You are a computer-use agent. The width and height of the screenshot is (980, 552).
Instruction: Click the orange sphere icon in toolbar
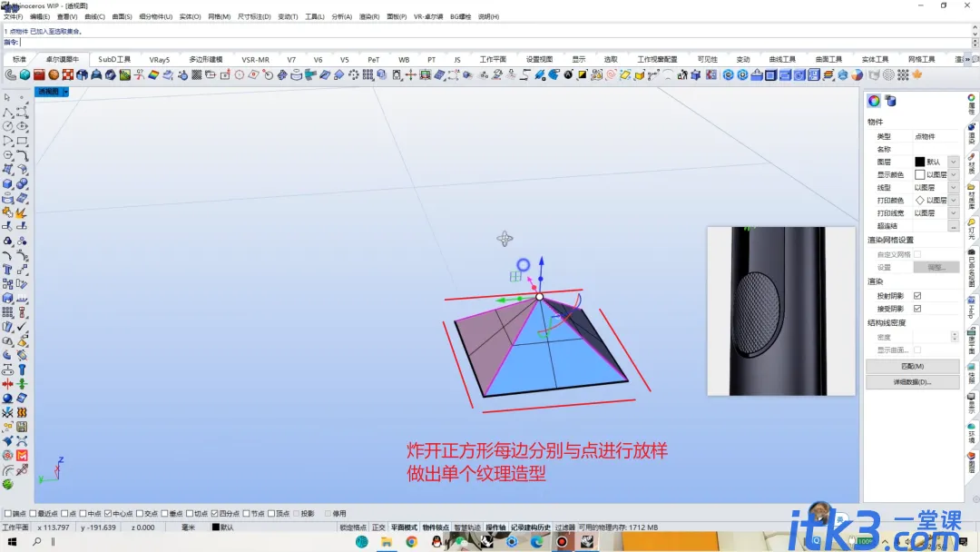click(x=54, y=75)
